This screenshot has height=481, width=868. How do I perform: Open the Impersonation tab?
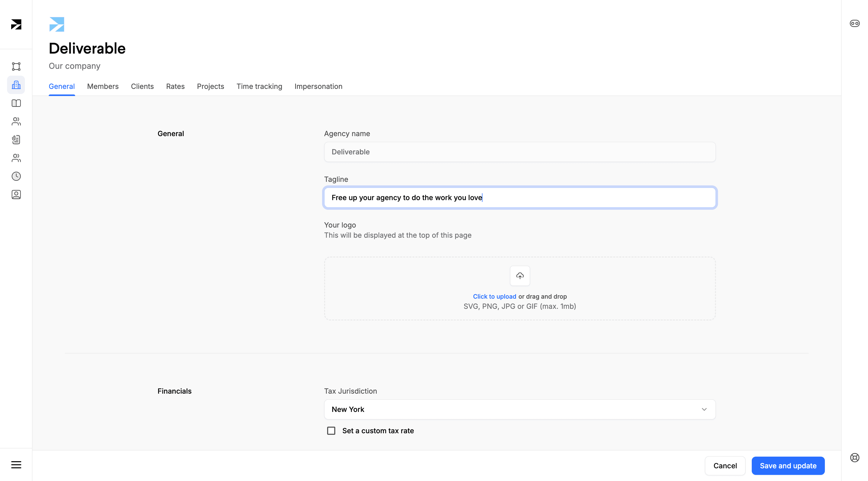[318, 86]
